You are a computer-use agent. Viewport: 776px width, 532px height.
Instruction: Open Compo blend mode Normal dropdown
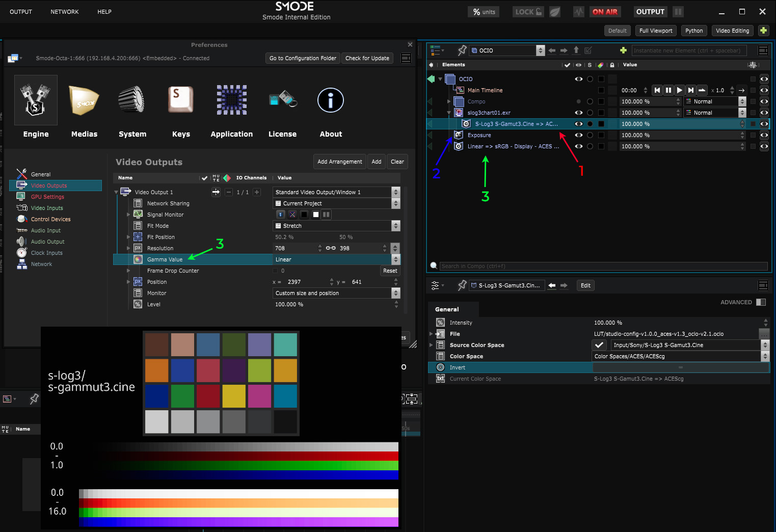[715, 101]
